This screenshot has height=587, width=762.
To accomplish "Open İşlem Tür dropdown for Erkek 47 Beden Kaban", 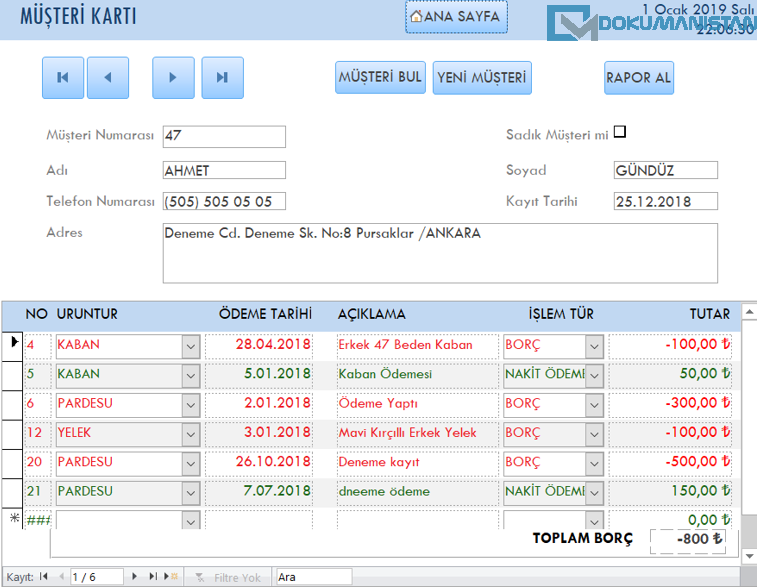I will [594, 346].
